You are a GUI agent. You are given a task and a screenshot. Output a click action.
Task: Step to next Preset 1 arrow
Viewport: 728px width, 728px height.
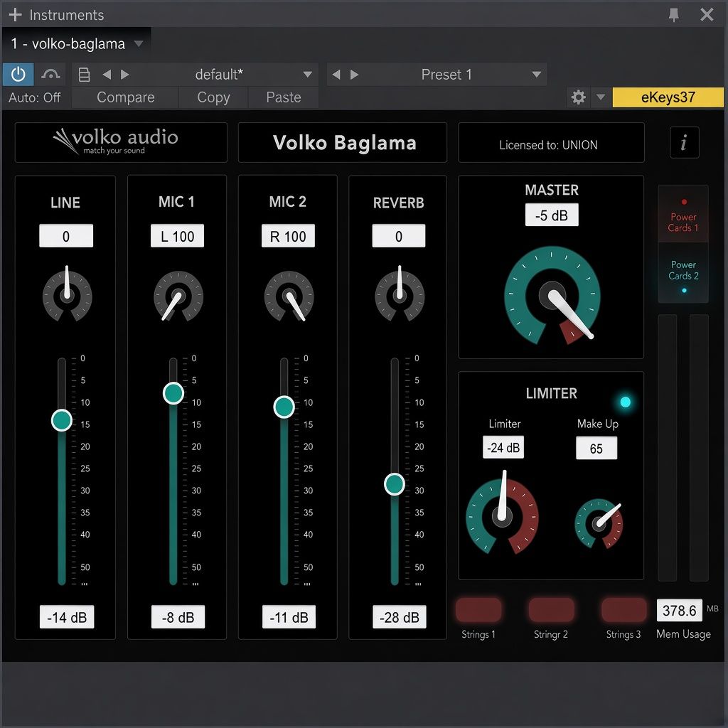pos(354,74)
